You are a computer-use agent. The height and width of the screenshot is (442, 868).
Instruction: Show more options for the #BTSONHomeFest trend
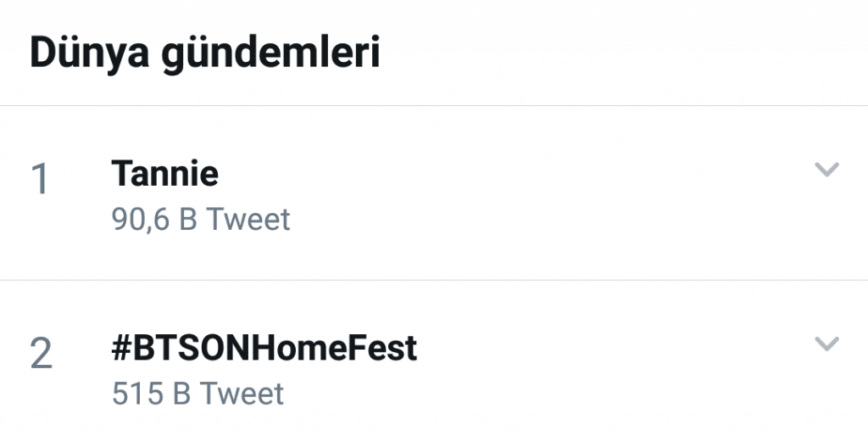[x=826, y=344]
